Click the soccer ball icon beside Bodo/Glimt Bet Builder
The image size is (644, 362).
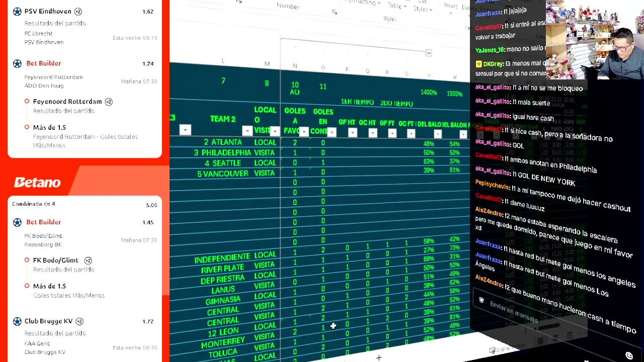(17, 222)
